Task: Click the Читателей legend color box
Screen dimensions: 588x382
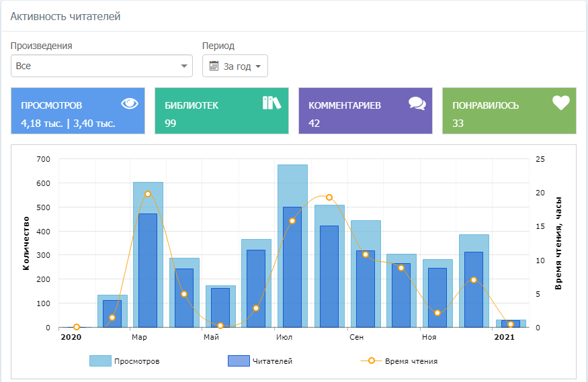Action: coord(239,361)
